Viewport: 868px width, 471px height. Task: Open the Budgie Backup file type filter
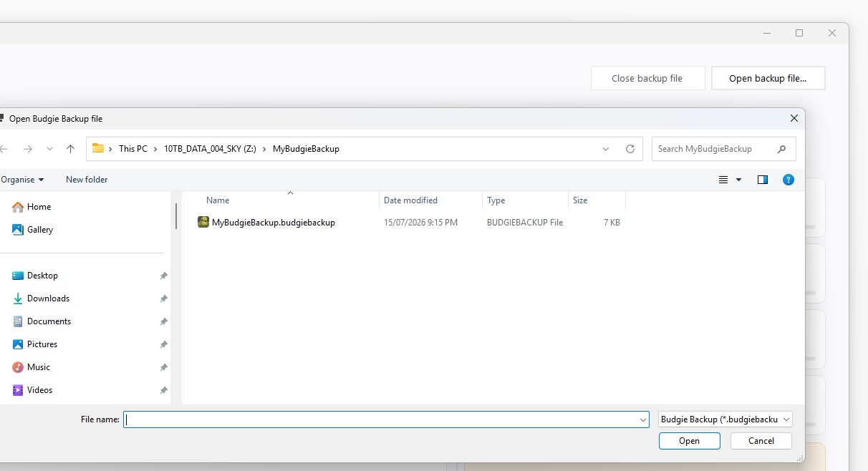[725, 419]
